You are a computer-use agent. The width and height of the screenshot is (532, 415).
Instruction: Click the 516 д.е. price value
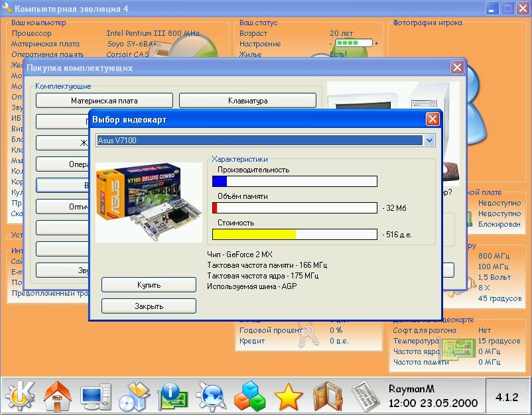(399, 235)
